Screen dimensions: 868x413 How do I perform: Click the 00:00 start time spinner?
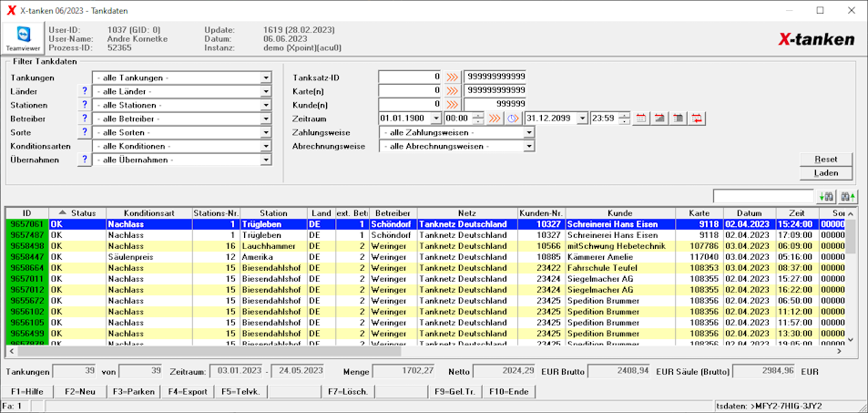[478, 119]
